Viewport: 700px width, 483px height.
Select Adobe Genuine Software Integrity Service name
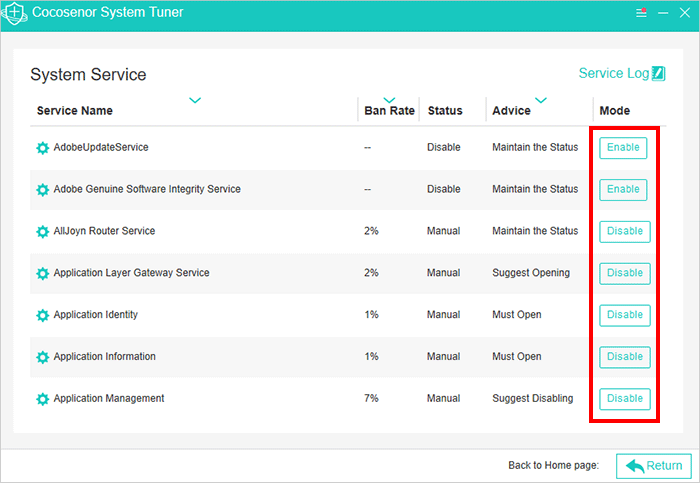pos(147,189)
